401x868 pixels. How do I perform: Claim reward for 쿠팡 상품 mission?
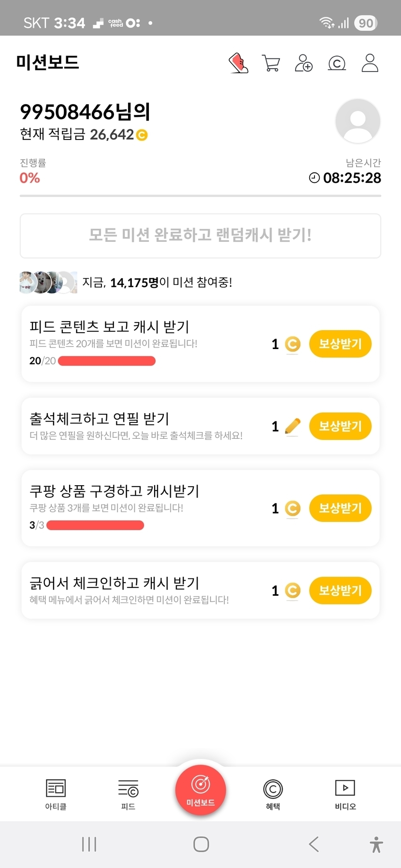[340, 508]
